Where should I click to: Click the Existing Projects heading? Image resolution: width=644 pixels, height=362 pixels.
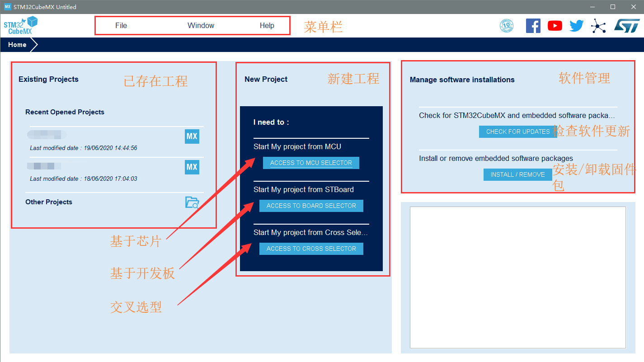point(48,79)
